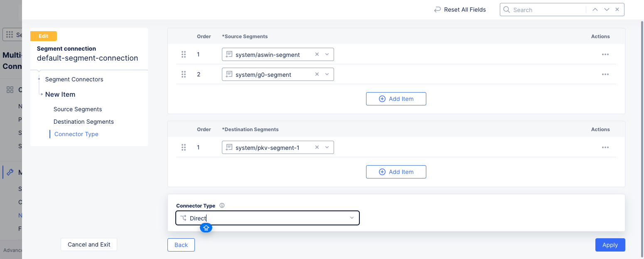Click Apply button

pos(610,245)
